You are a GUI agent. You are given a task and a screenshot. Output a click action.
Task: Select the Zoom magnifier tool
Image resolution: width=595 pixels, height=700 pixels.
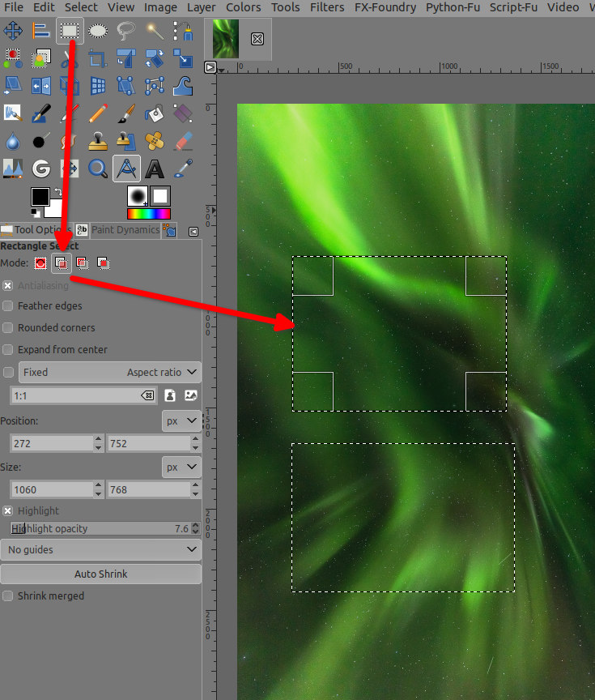point(98,169)
